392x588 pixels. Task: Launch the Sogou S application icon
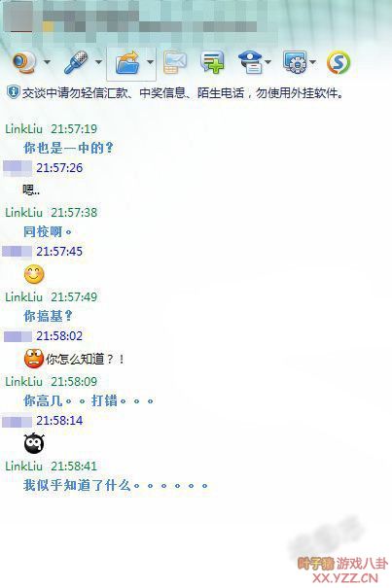[x=339, y=62]
